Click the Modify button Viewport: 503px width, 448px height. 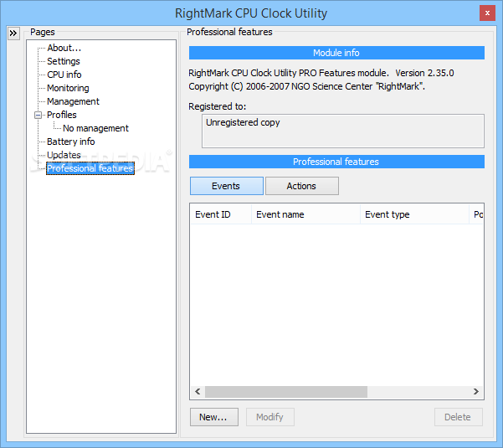270,417
